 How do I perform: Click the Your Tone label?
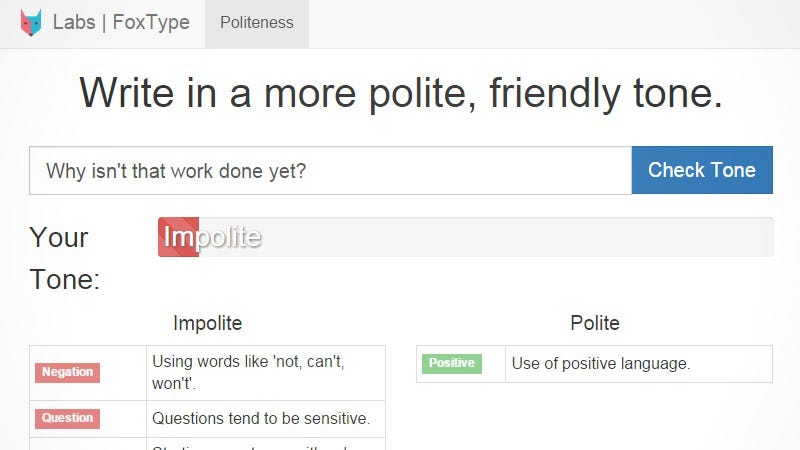click(x=65, y=258)
